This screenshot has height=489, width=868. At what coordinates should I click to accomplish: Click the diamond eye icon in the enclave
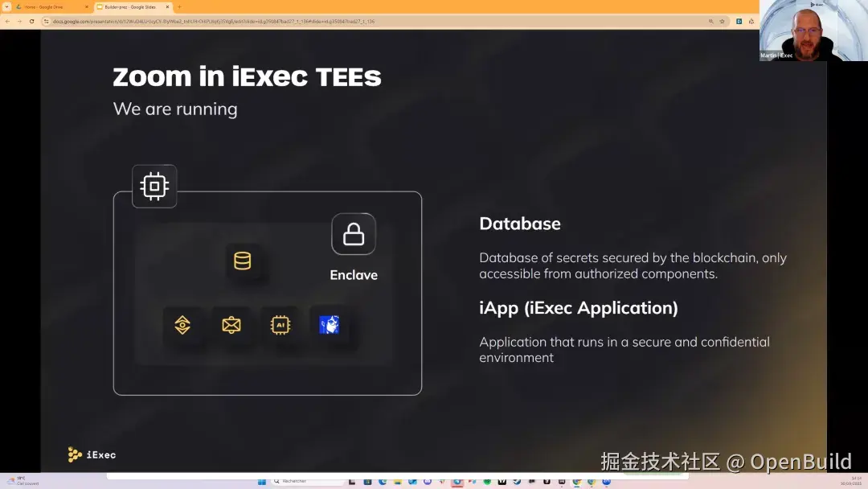182,325
